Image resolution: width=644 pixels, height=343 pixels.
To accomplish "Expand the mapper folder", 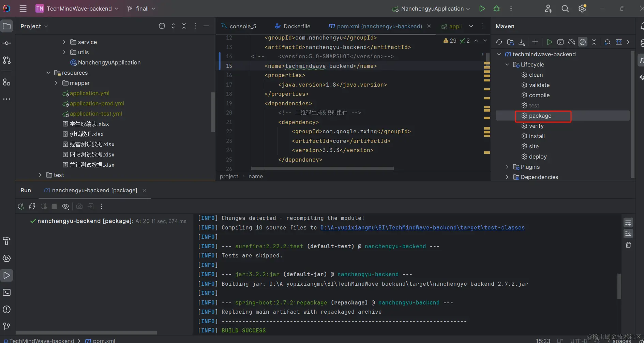I will tap(56, 83).
